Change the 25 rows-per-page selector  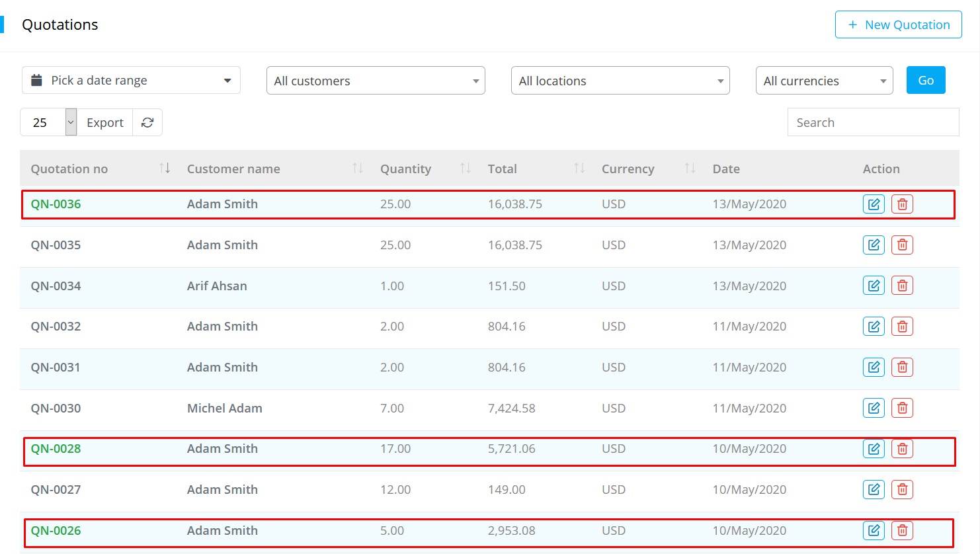49,122
